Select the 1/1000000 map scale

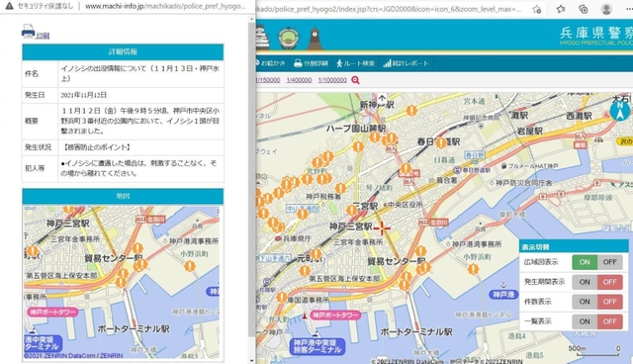(x=332, y=80)
